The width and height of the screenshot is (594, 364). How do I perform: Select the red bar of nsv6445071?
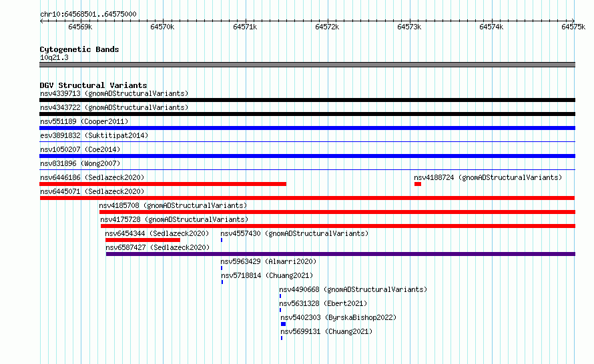(x=307, y=198)
